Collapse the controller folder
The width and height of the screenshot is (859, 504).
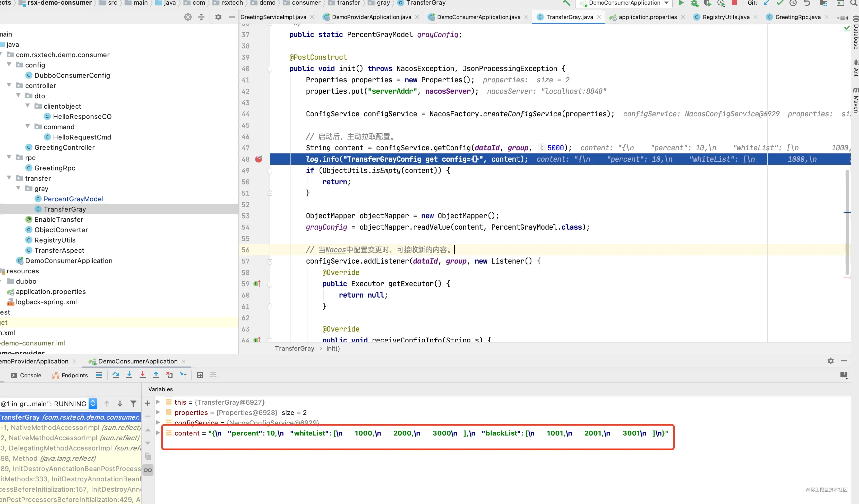pos(9,85)
